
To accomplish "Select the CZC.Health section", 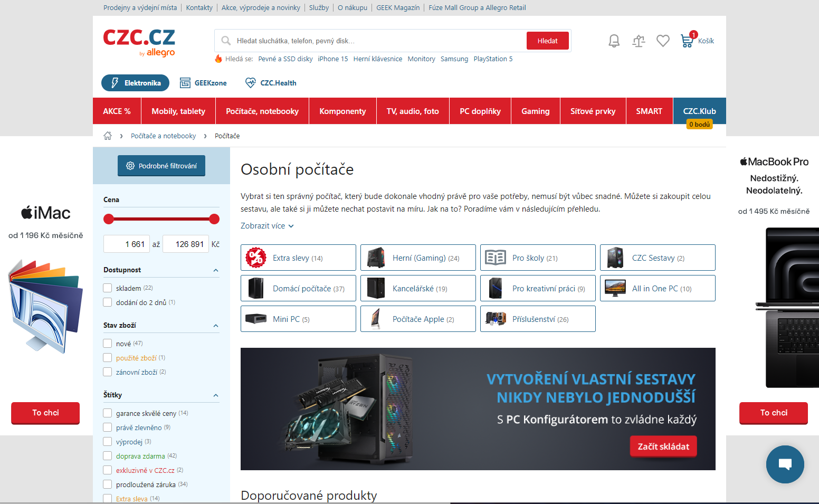I will click(271, 83).
